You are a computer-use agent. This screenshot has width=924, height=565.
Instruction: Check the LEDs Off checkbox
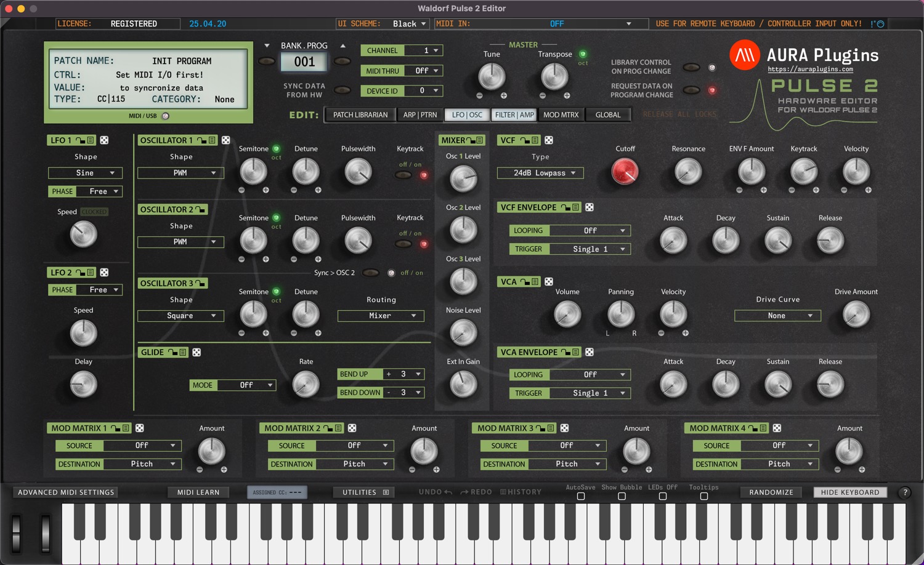point(663,496)
